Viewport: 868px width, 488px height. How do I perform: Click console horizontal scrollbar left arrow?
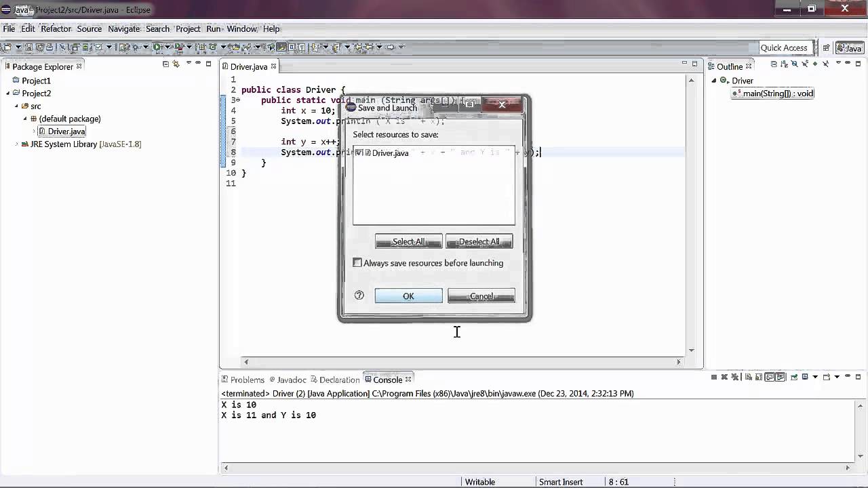tap(226, 468)
